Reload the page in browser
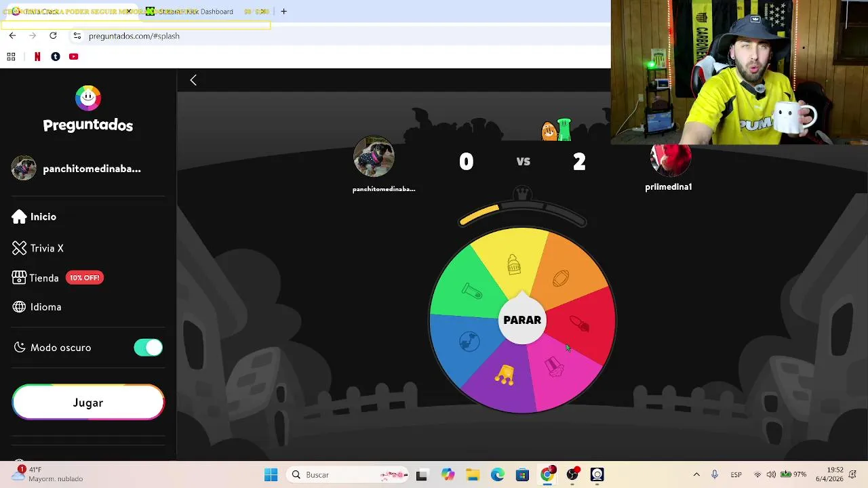 [x=53, y=36]
